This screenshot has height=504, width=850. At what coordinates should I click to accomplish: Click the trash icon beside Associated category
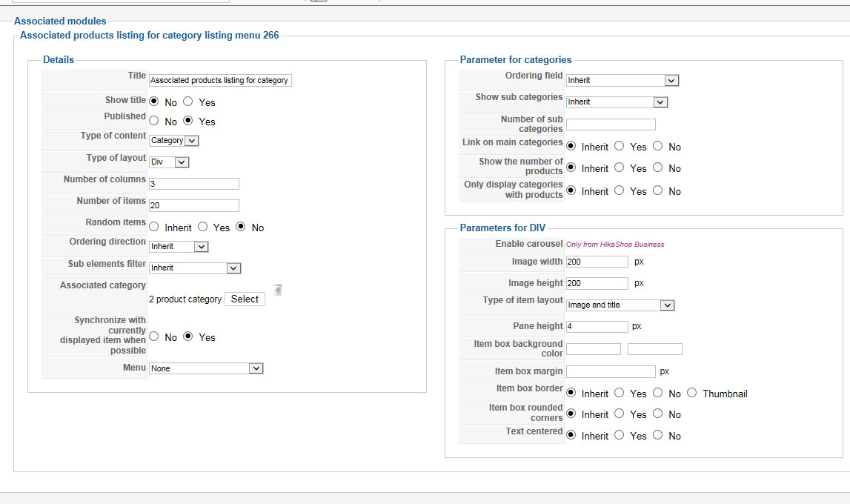pos(278,290)
